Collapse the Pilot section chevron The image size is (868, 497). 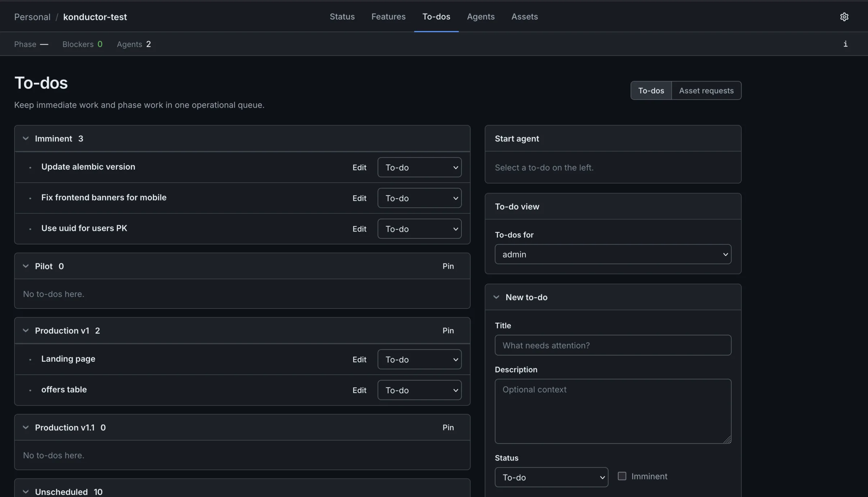(x=26, y=266)
